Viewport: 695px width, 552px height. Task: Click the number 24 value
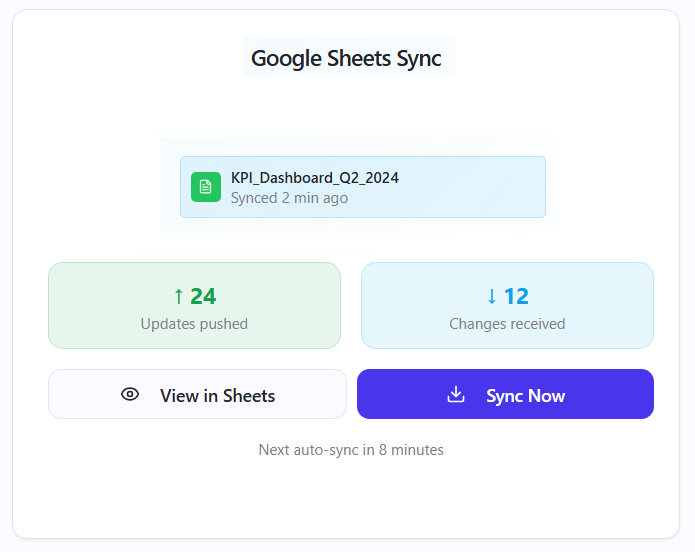(203, 296)
